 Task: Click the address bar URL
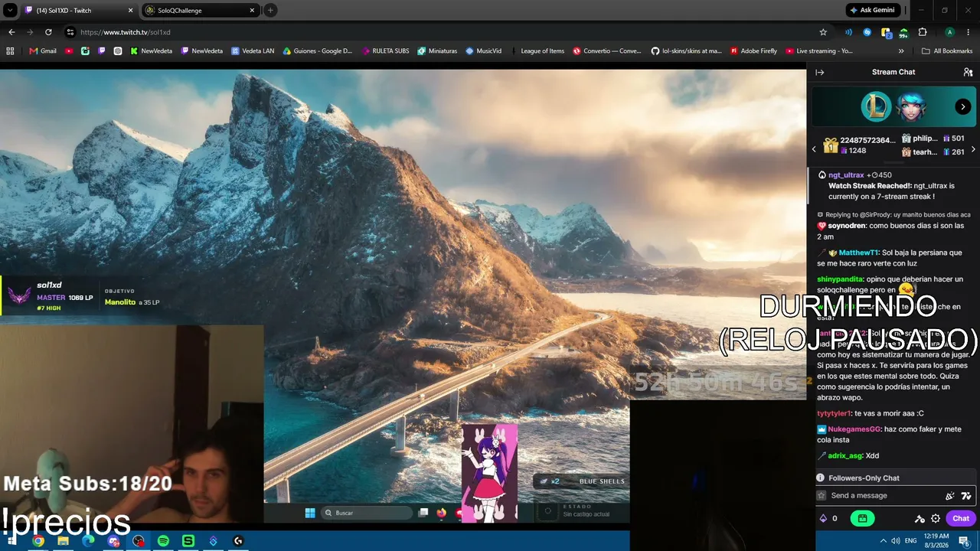click(x=126, y=32)
